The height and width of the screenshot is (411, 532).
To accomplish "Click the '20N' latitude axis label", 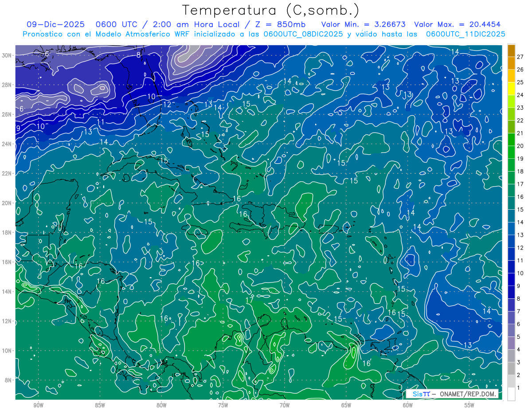I will coord(8,203).
